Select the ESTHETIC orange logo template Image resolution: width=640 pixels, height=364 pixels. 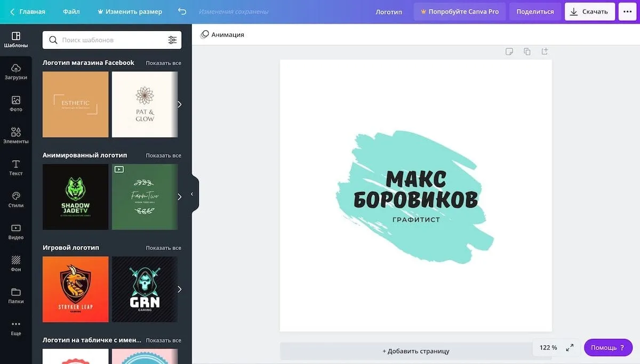[x=76, y=104]
